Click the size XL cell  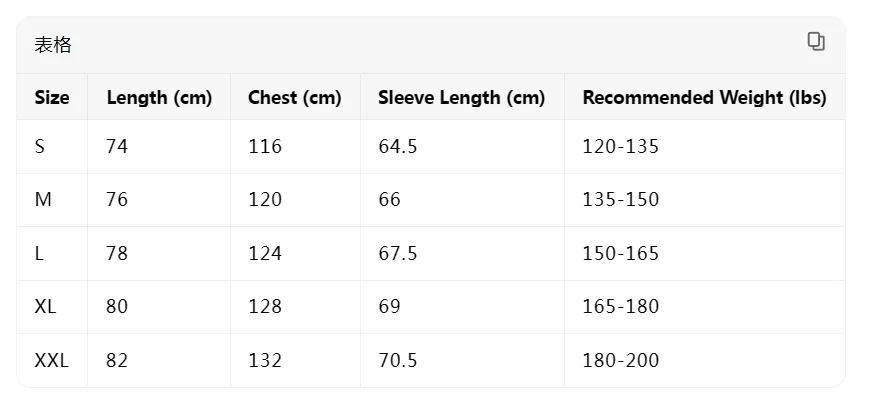click(45, 307)
